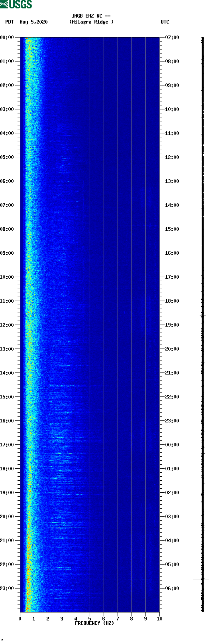Click the 13:00 UTC time label
Image resolution: width=220 pixels, height=644 pixels.
point(172,181)
